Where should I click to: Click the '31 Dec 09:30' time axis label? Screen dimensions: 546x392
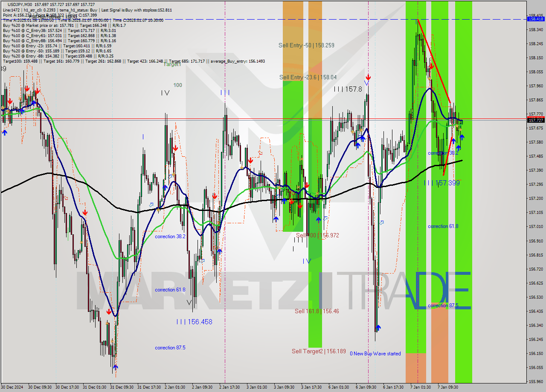click(121, 387)
